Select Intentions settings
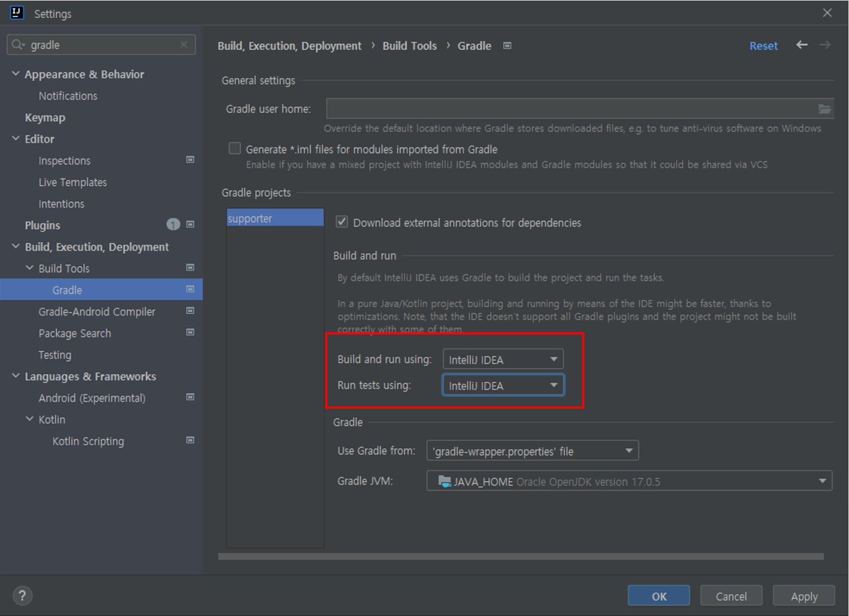This screenshot has height=616, width=849. 61,204
